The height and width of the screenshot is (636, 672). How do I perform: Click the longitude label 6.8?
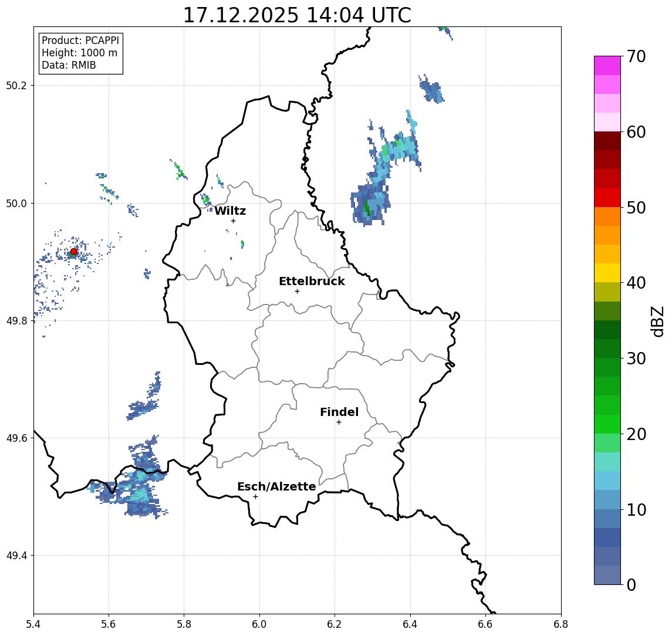[x=560, y=624]
